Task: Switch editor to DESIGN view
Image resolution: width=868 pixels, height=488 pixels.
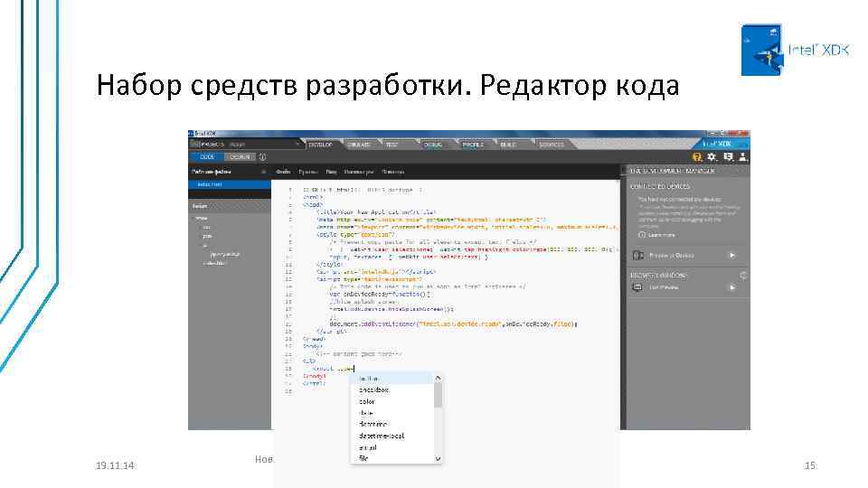Action: [240, 156]
